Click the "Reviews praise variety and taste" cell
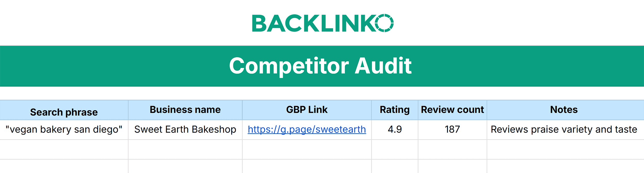 564,129
